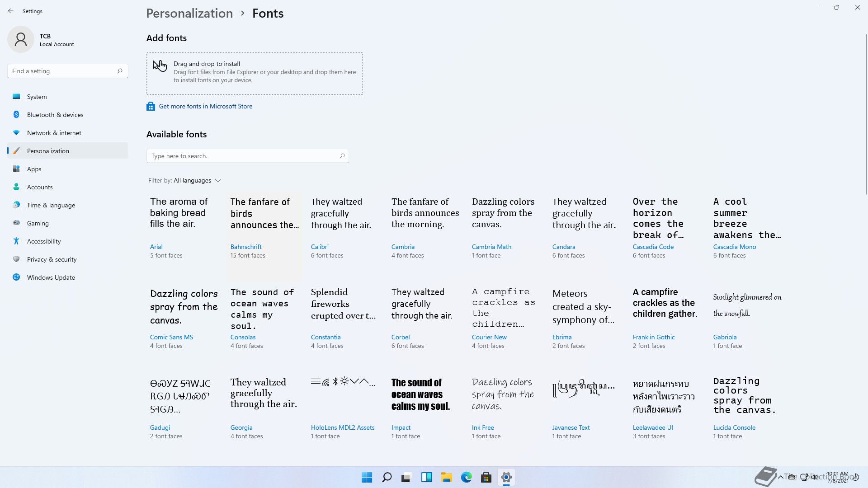868x488 pixels.
Task: Click the System monitor icon
Action: coord(16,96)
